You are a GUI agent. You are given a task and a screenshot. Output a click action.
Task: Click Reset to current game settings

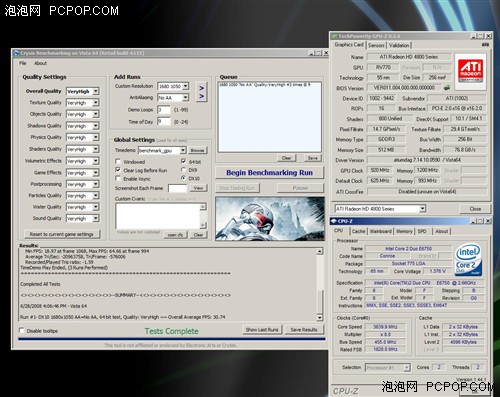point(62,234)
